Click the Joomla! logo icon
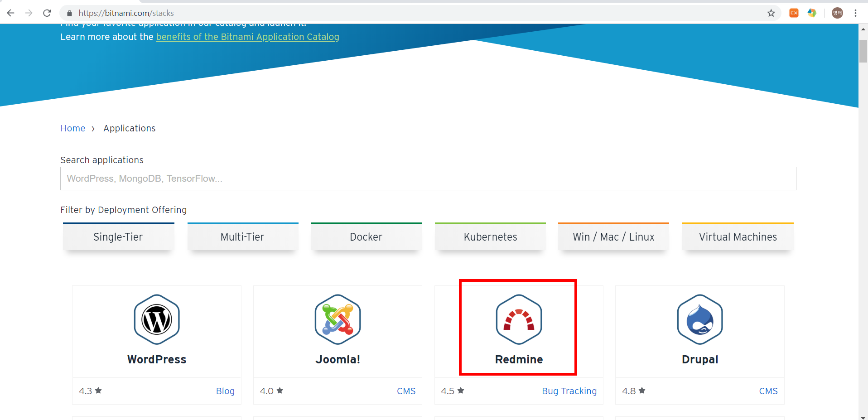868x420 pixels. (338, 319)
